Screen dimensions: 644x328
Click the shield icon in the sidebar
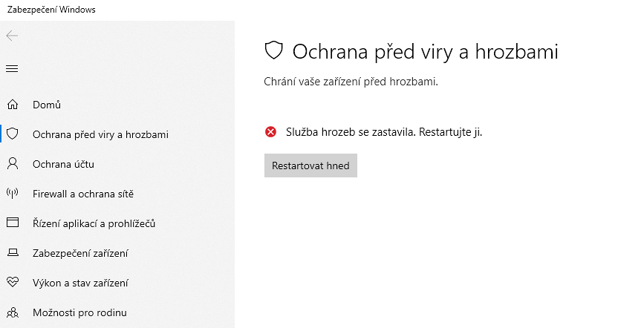[x=12, y=134]
